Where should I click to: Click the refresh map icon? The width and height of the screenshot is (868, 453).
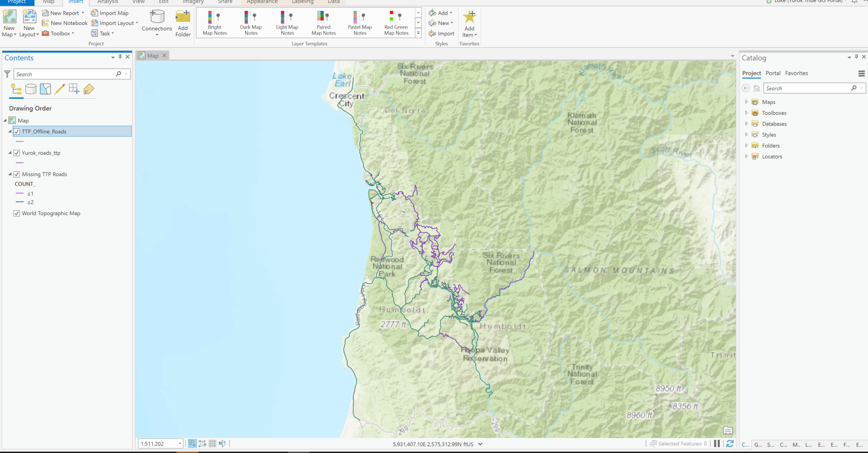(x=730, y=443)
